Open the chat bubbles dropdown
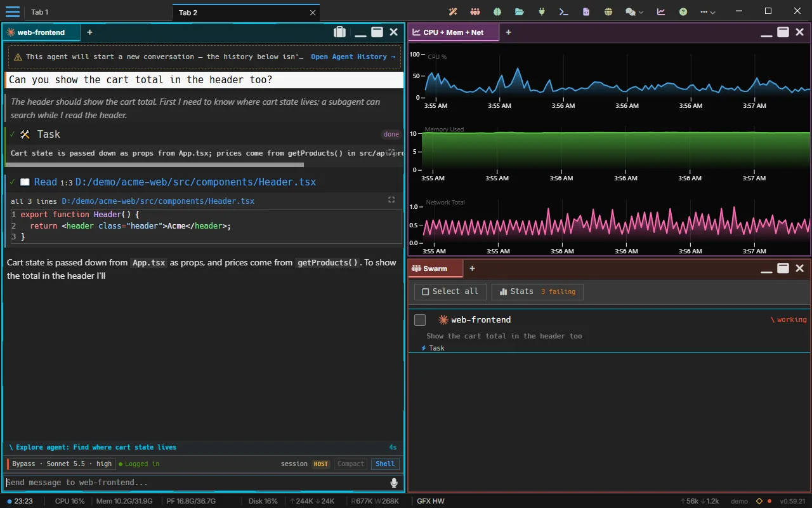 tap(634, 11)
